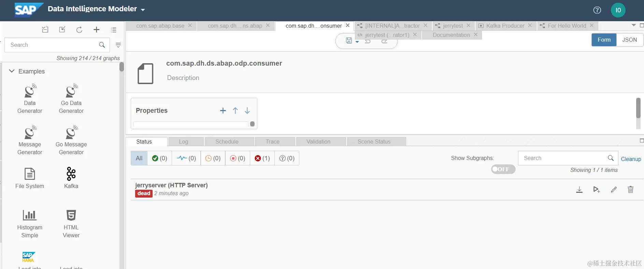644x269 pixels.
Task: Filter by dead status (1)
Action: 262,158
